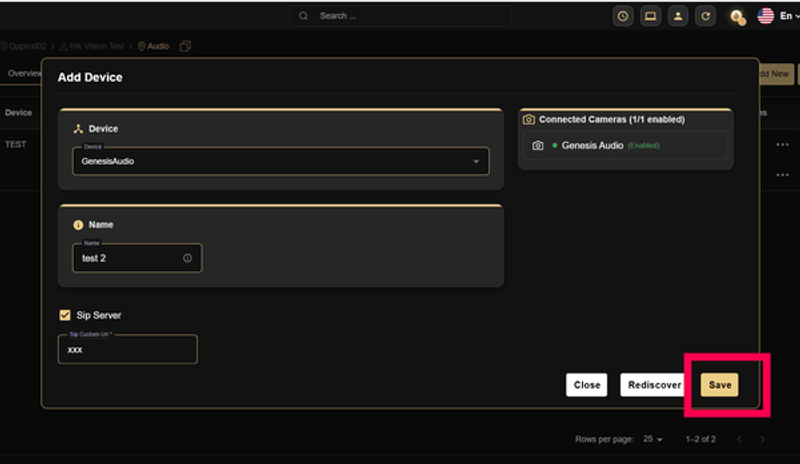Open the En language dropdown

[789, 16]
